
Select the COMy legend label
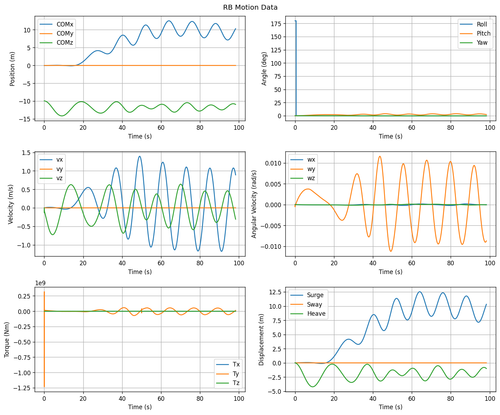pyautogui.click(x=65, y=34)
